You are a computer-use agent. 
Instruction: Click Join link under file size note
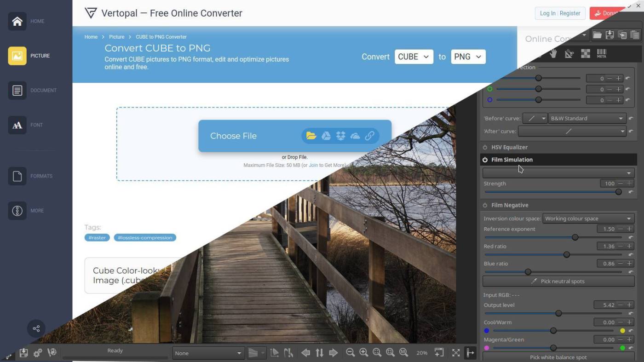[313, 165]
